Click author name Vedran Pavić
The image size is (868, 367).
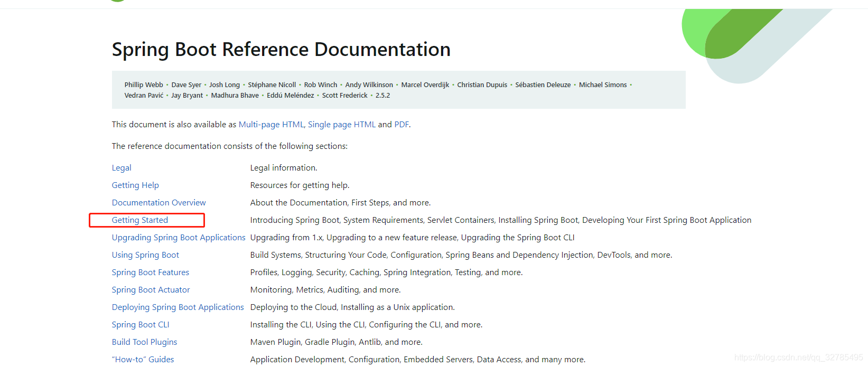point(144,96)
